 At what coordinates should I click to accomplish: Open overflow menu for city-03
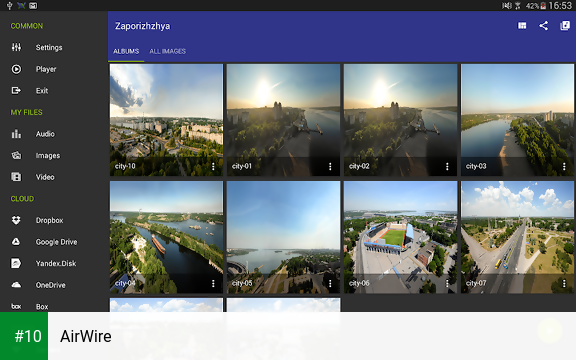click(564, 166)
